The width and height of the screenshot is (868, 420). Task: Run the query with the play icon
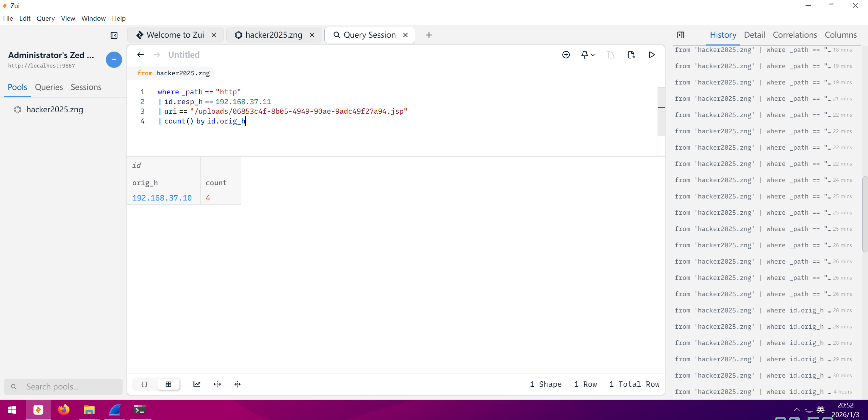(652, 55)
